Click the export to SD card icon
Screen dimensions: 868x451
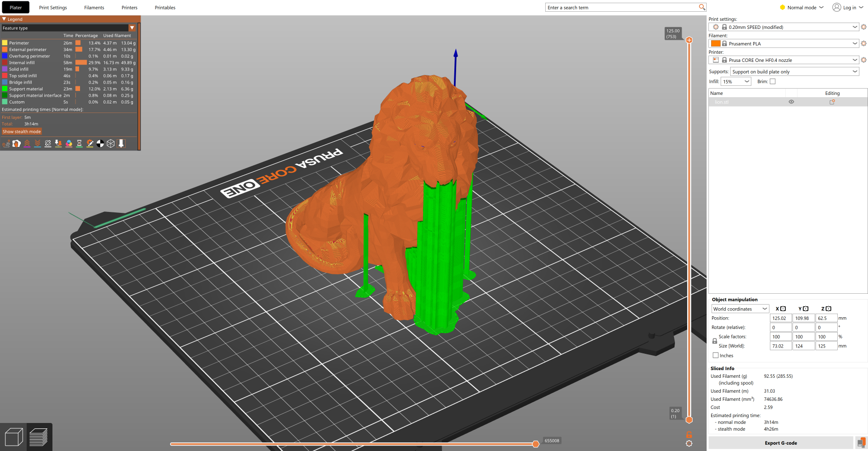coord(861,443)
